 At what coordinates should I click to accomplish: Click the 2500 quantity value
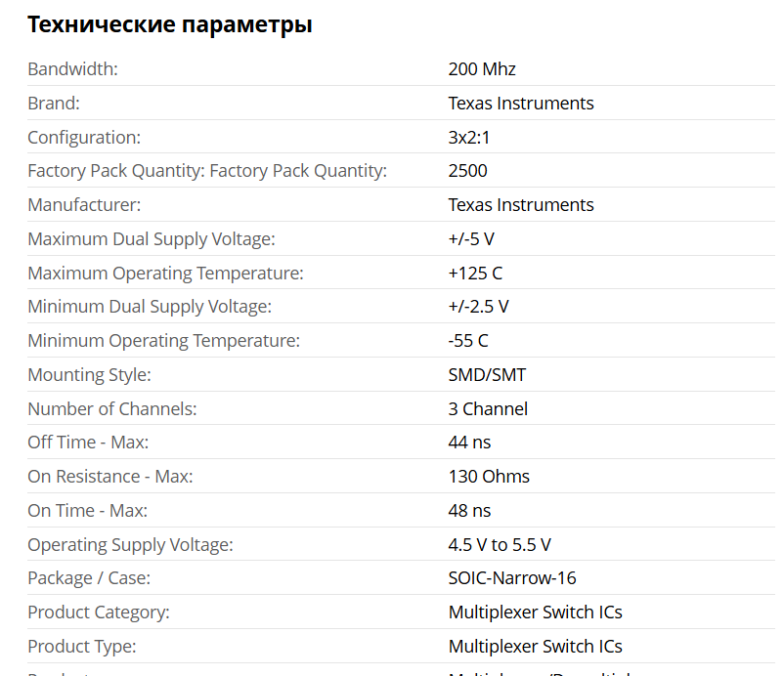click(467, 171)
